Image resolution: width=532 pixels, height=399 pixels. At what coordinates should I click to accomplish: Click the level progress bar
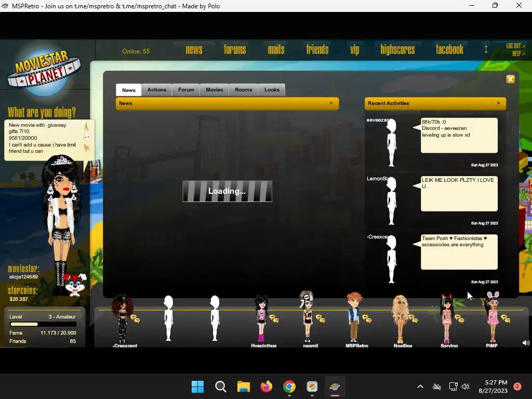point(43,324)
